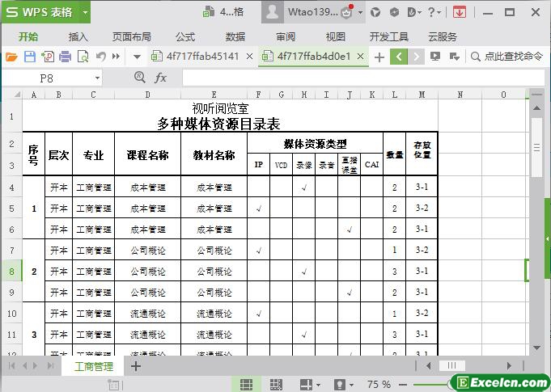This screenshot has width=551, height=392.
Task: Click the zoom out minus button
Action: 403,385
